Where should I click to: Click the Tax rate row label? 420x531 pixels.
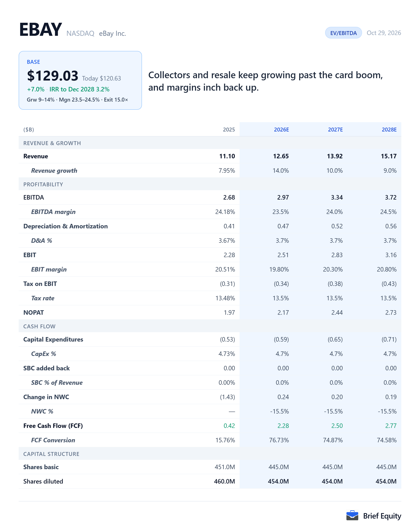pos(43,298)
